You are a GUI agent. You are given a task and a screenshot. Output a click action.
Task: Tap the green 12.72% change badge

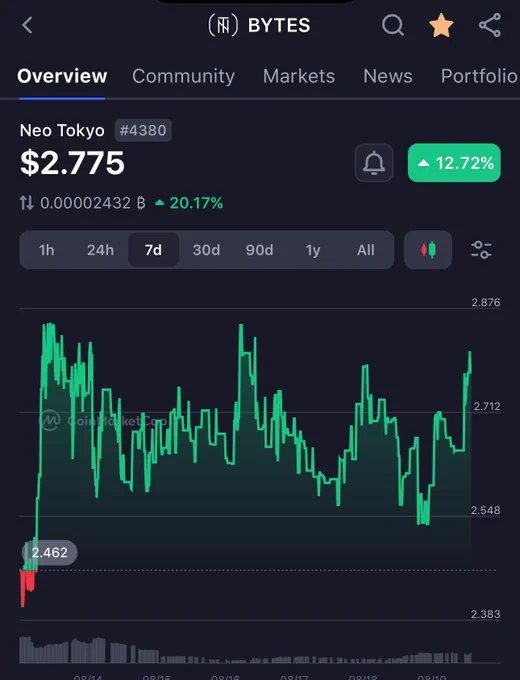click(x=454, y=163)
